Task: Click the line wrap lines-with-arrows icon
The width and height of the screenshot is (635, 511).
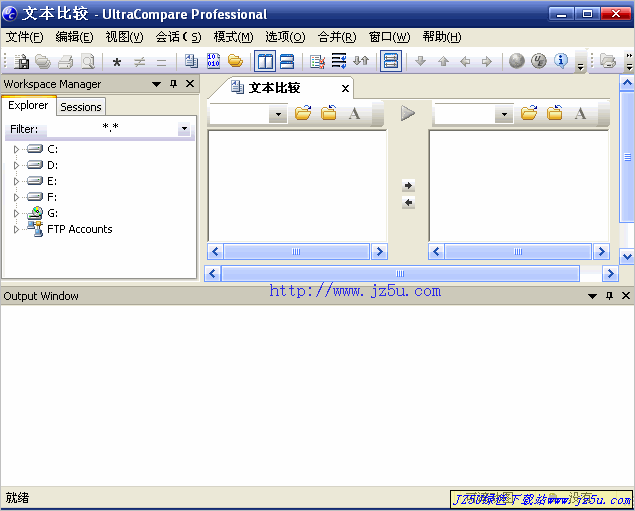Action: [x=339, y=61]
